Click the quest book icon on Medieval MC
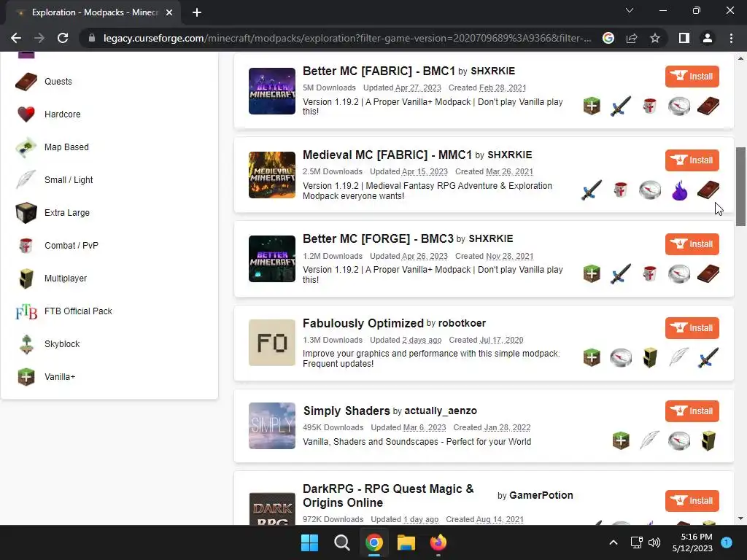Image resolution: width=747 pixels, height=560 pixels. (708, 190)
